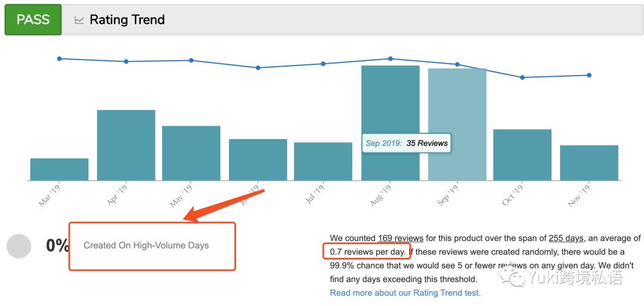Click the Rating Trend header title
This screenshot has width=644, height=306.
point(127,20)
